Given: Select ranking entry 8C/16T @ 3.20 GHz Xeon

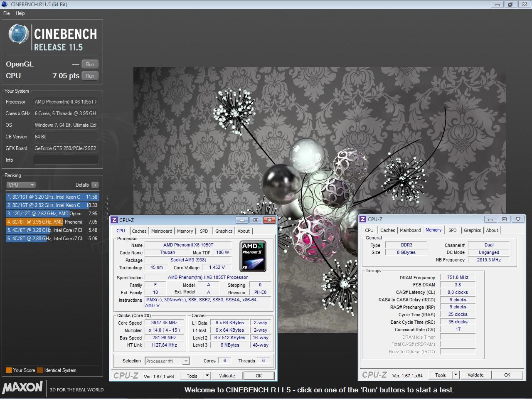Looking at the screenshot, I should (x=52, y=197).
